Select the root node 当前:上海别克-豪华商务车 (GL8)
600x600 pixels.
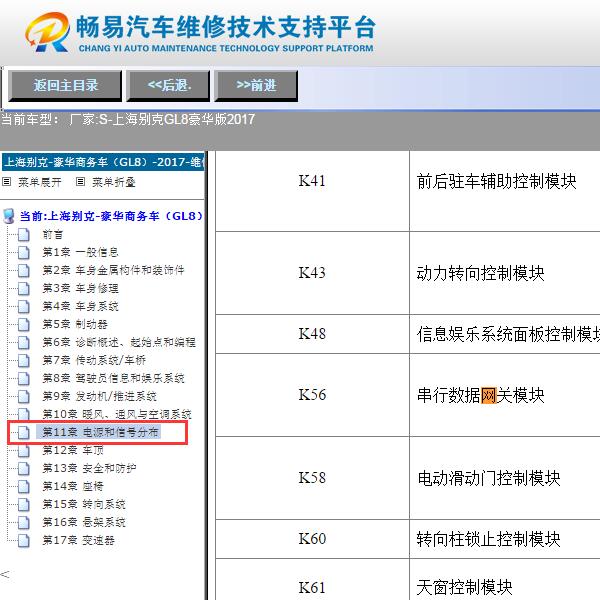111,216
